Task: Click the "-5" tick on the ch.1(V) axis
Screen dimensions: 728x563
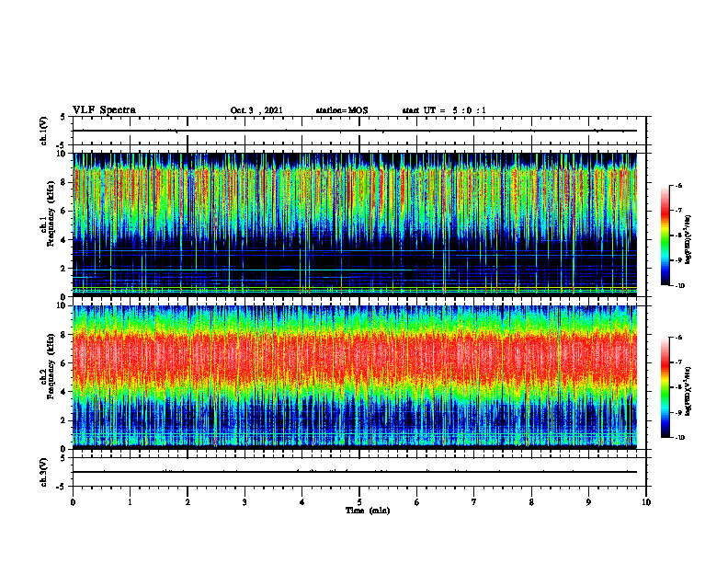Action: 62,145
